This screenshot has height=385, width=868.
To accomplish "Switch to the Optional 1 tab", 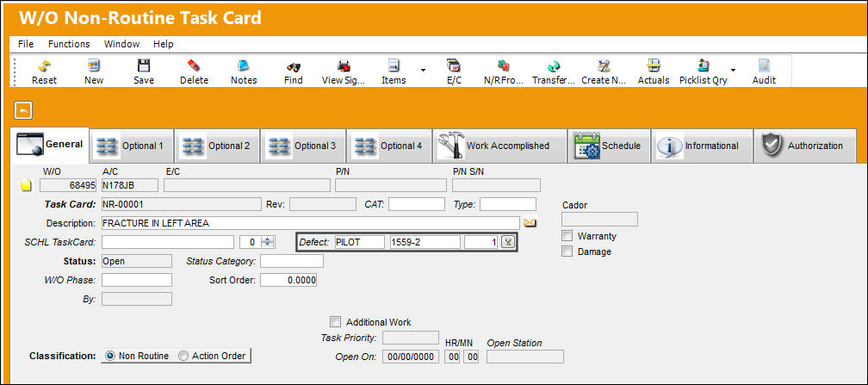I will point(132,146).
